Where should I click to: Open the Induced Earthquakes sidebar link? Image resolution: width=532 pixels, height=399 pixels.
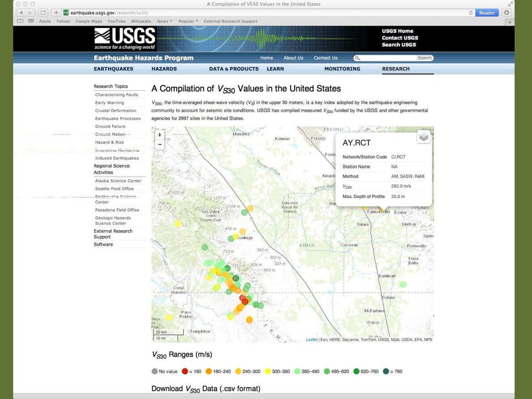117,158
